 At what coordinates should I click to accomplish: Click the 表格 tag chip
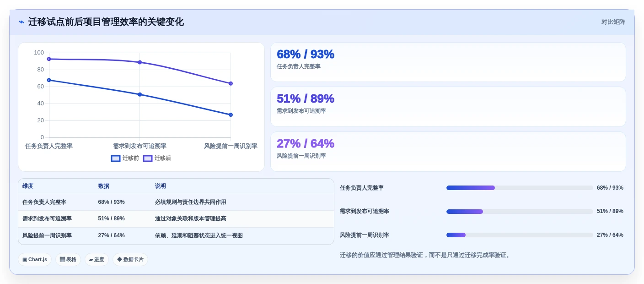[x=68, y=260]
